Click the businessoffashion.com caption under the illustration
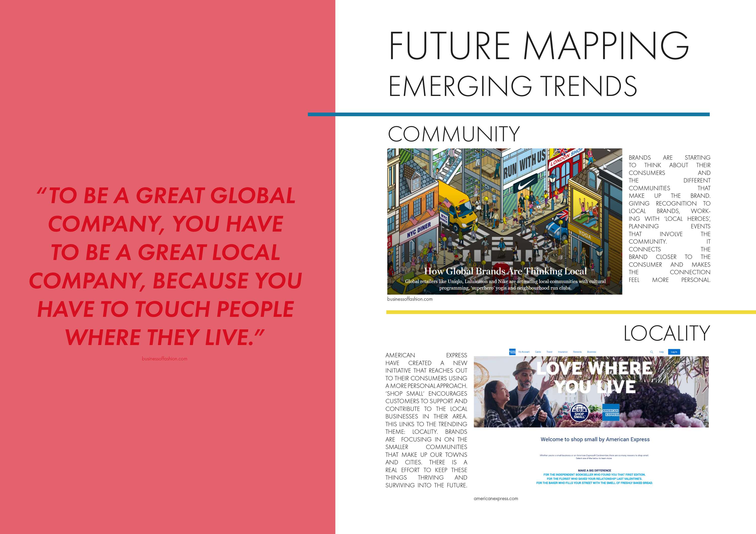The width and height of the screenshot is (756, 534). [x=410, y=299]
